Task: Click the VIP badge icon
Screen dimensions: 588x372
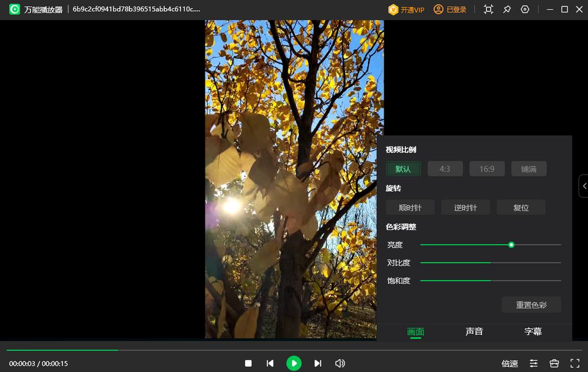Action: click(x=393, y=10)
